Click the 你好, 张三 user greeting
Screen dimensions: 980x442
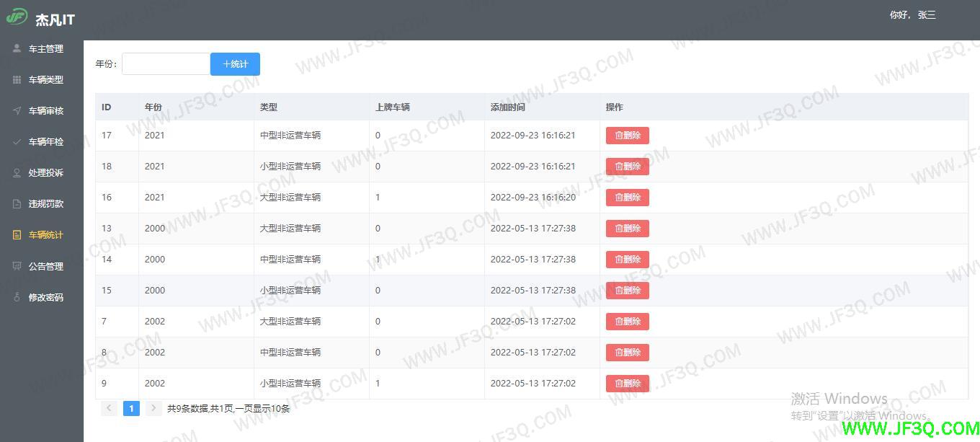click(912, 15)
